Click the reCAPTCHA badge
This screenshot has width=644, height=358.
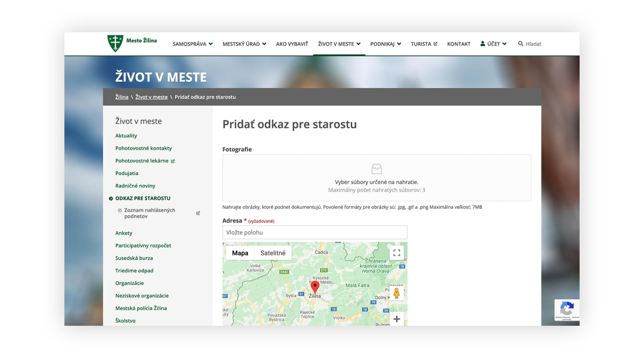(x=567, y=310)
